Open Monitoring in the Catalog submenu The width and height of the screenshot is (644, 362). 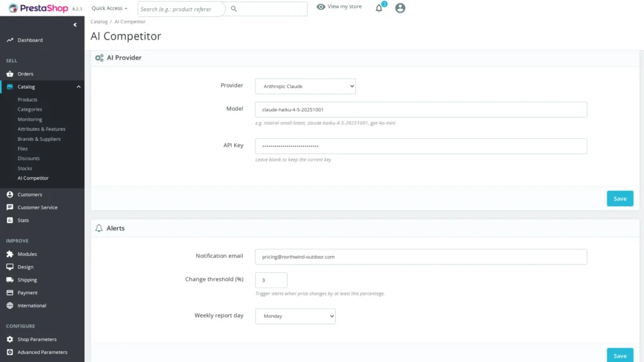(30, 119)
